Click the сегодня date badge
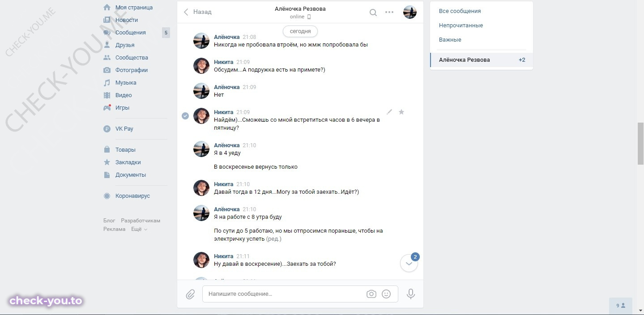This screenshot has height=315, width=644. click(x=300, y=31)
